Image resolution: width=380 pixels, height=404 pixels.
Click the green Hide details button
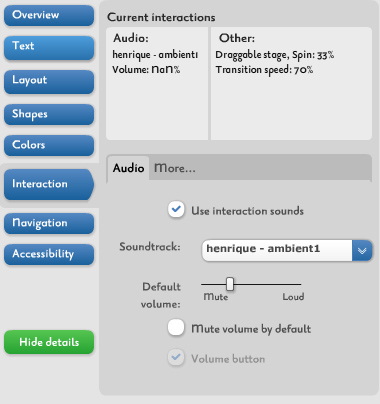coord(49,342)
